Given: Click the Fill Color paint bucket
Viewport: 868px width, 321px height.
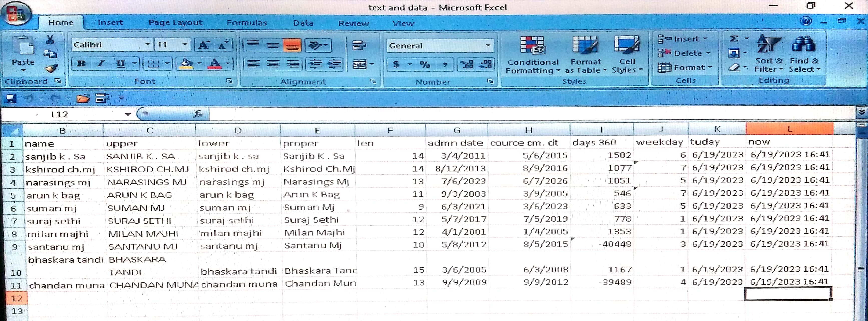Looking at the screenshot, I should pyautogui.click(x=187, y=63).
